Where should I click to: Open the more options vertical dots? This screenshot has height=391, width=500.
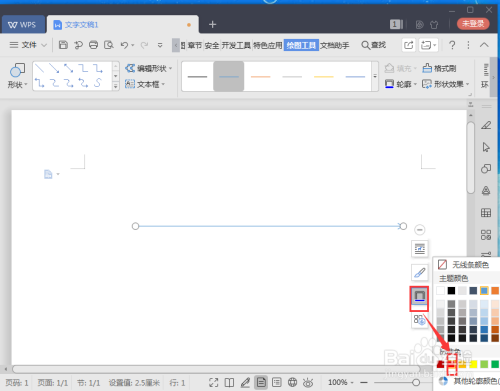(468, 45)
